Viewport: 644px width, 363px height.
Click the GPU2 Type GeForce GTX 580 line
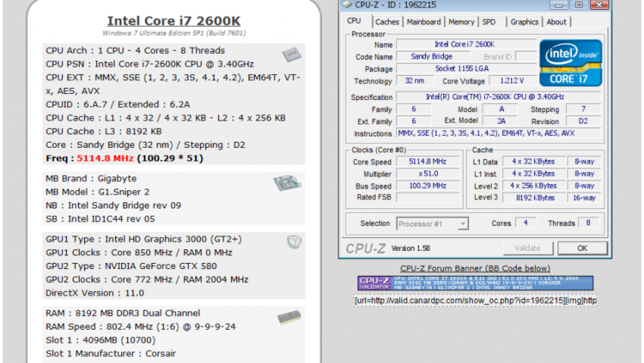pyautogui.click(x=131, y=266)
